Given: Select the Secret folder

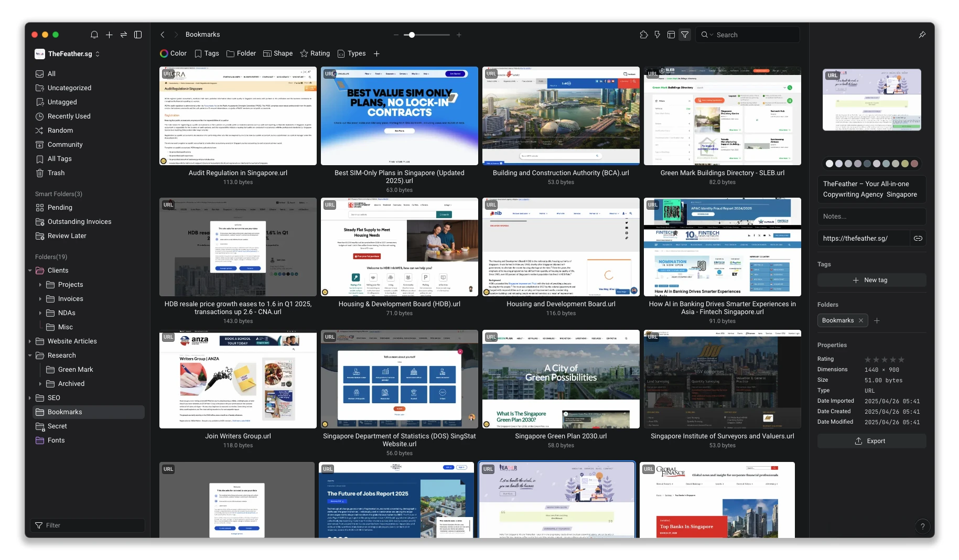Looking at the screenshot, I should click(88, 426).
